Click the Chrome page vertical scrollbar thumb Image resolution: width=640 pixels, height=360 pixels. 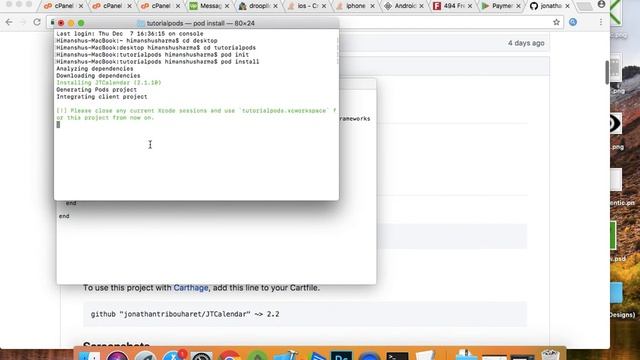coord(607,72)
